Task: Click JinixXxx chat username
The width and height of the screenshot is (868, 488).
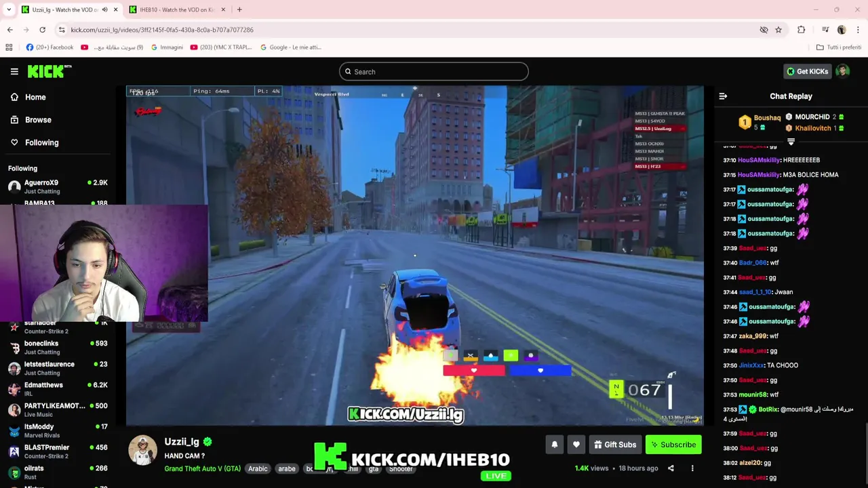Action: pos(753,365)
